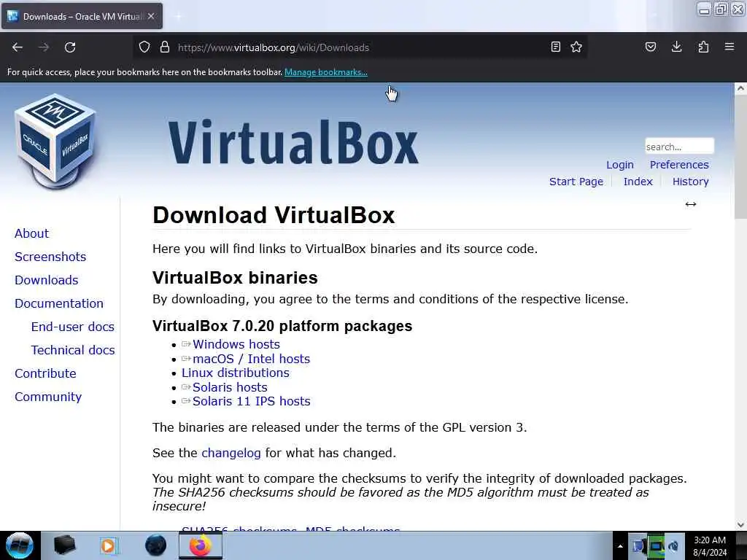Open the Windows Start orb
Viewport: 747px width, 560px height.
(20, 545)
